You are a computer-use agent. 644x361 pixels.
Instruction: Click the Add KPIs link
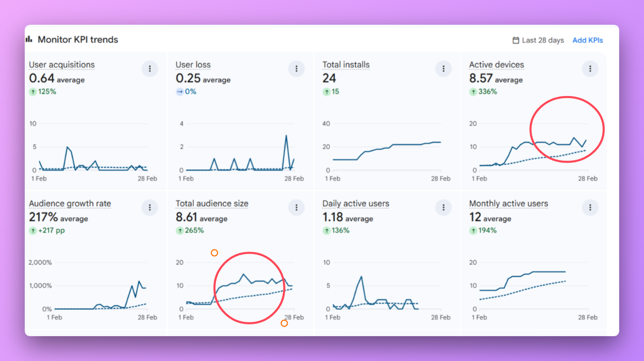(587, 40)
